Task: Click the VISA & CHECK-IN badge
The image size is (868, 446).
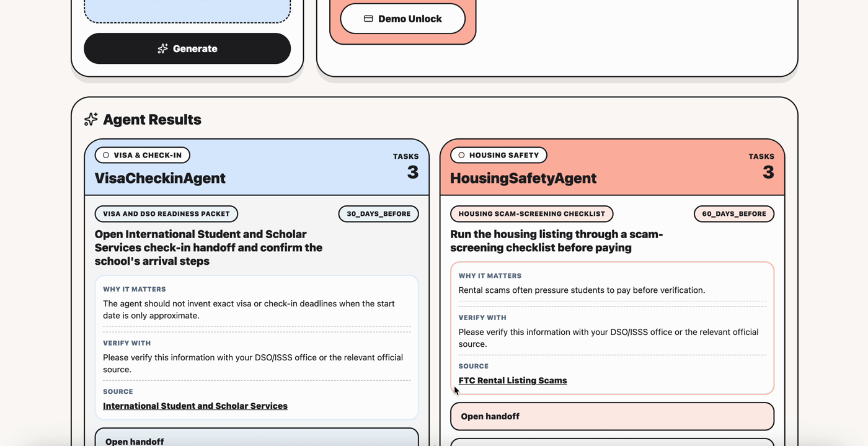Action: [143, 155]
